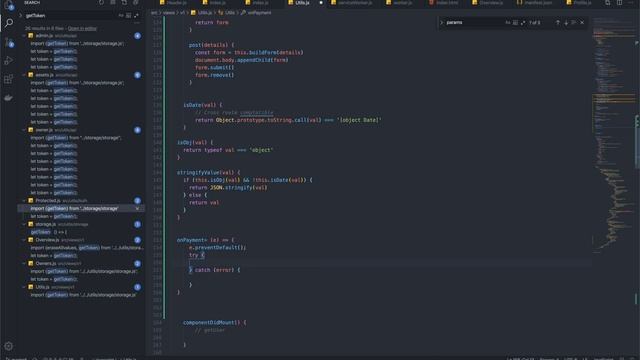Click the editor minimap
This screenshot has width=640, height=360.
coord(613,135)
